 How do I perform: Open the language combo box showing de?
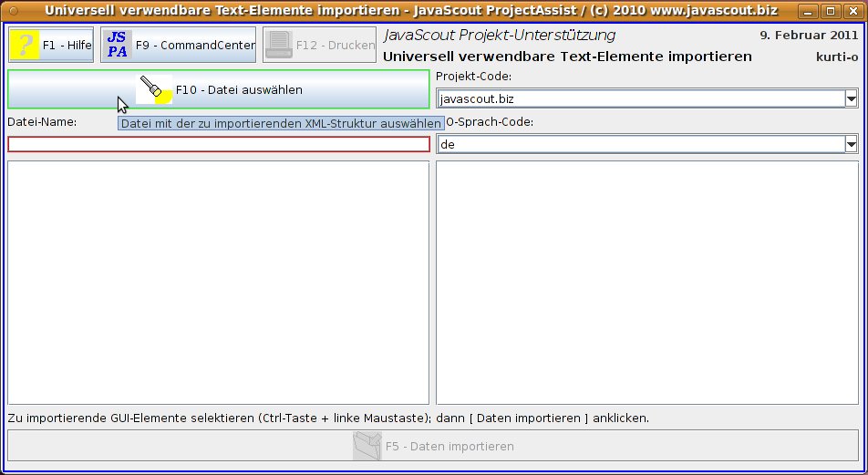pos(638,144)
